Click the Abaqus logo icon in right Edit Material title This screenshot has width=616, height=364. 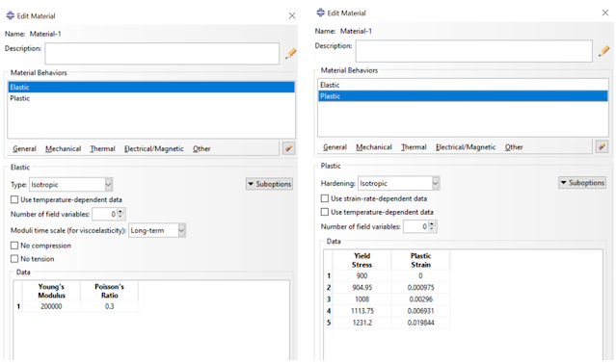coord(321,13)
